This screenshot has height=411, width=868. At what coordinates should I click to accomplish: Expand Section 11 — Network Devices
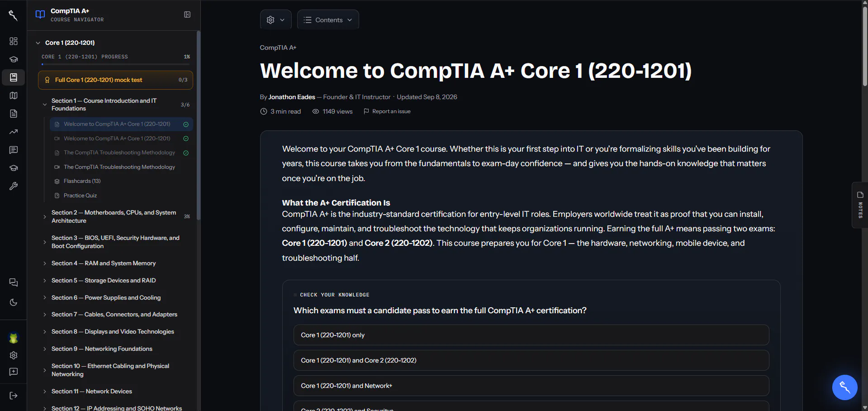45,392
